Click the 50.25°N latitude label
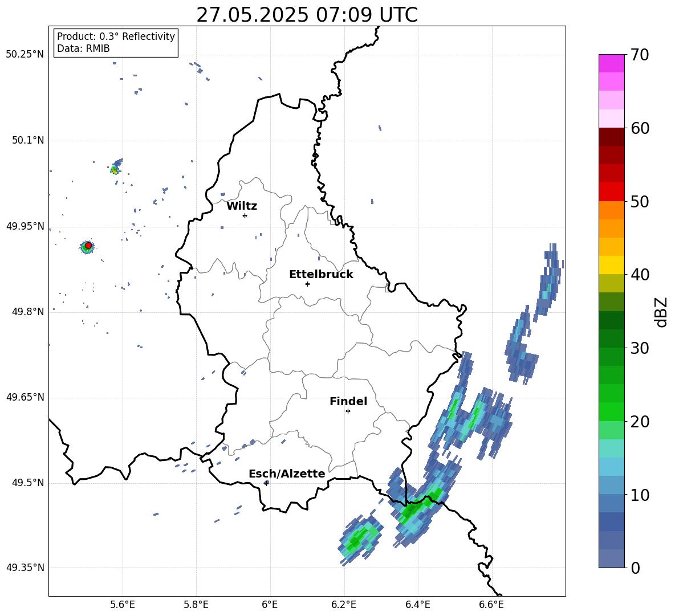This screenshot has height=616, width=675. point(25,55)
